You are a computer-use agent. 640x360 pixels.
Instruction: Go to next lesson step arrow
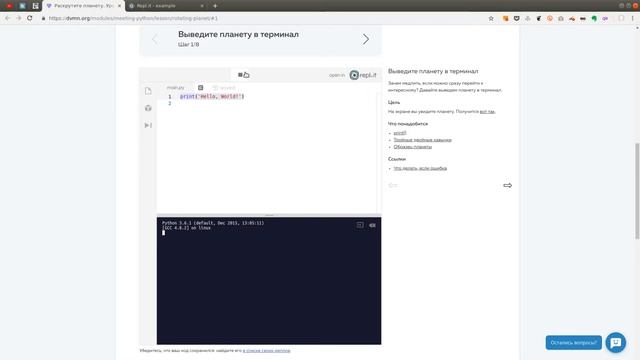(x=366, y=39)
